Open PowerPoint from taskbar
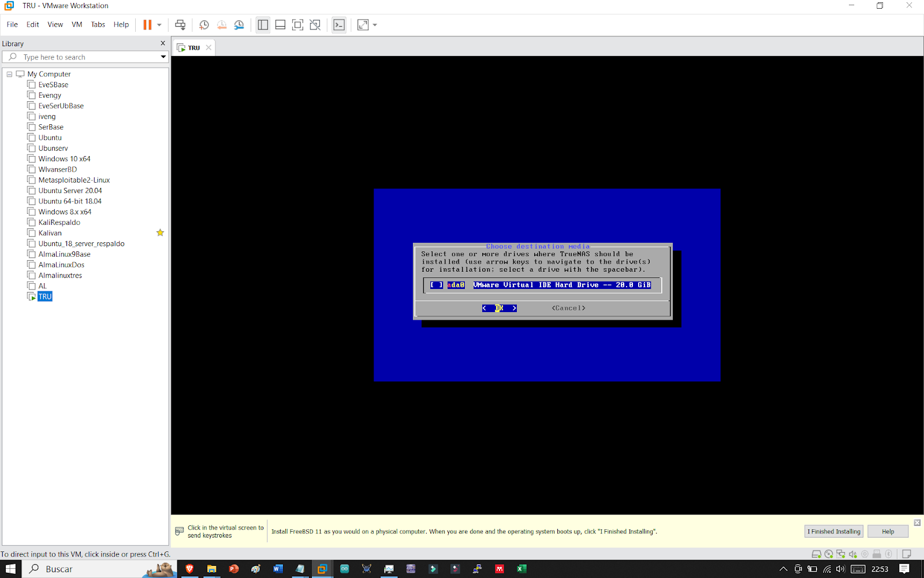Image resolution: width=924 pixels, height=578 pixels. click(234, 569)
